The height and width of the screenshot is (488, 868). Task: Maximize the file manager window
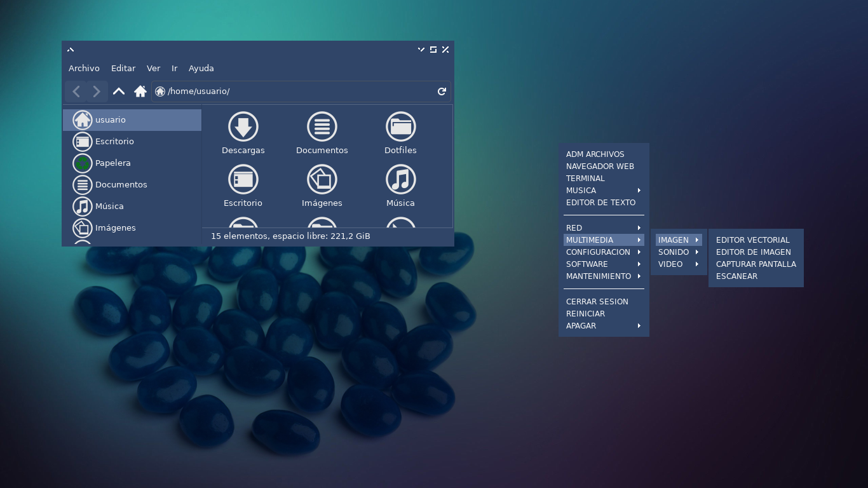pyautogui.click(x=433, y=50)
